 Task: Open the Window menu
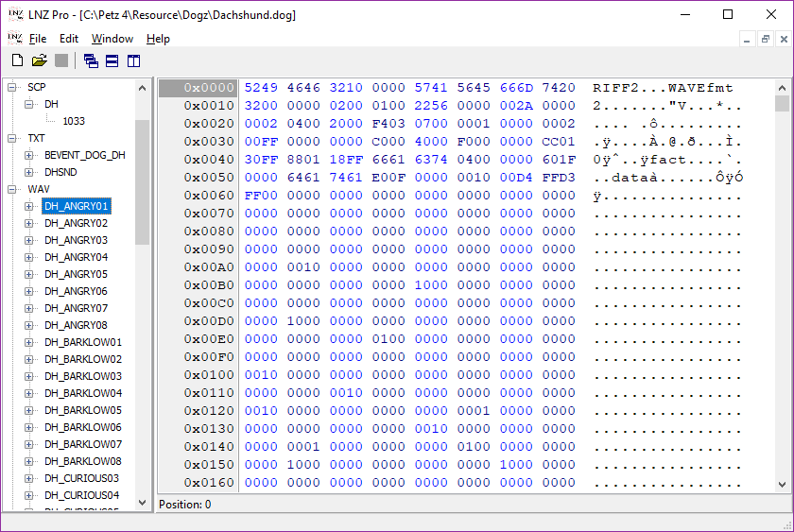[x=112, y=39]
